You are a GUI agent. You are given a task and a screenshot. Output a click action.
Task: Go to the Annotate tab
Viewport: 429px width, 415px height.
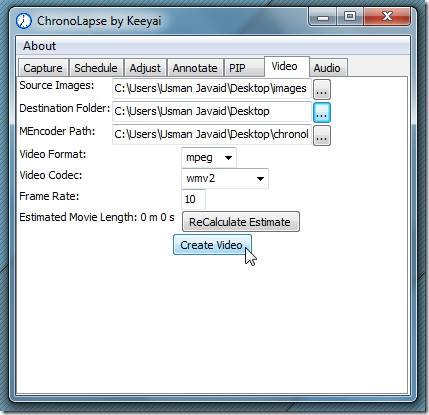pyautogui.click(x=195, y=68)
